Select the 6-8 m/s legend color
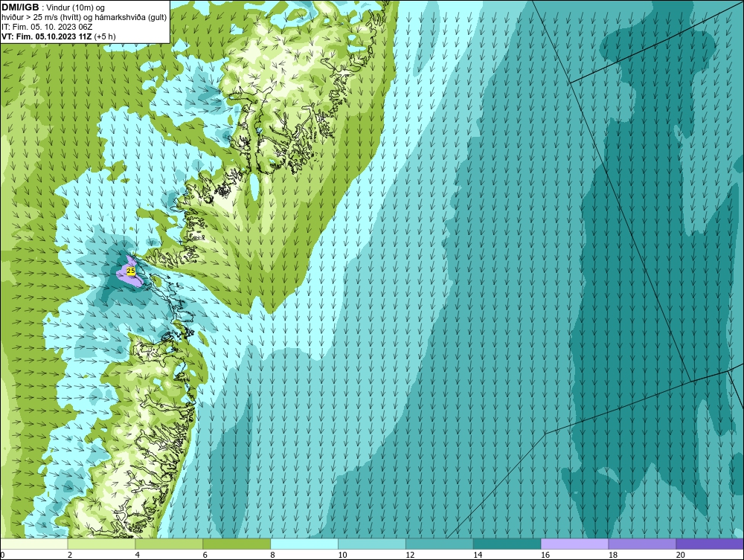Screen dimensions: 744x560 click(x=237, y=544)
